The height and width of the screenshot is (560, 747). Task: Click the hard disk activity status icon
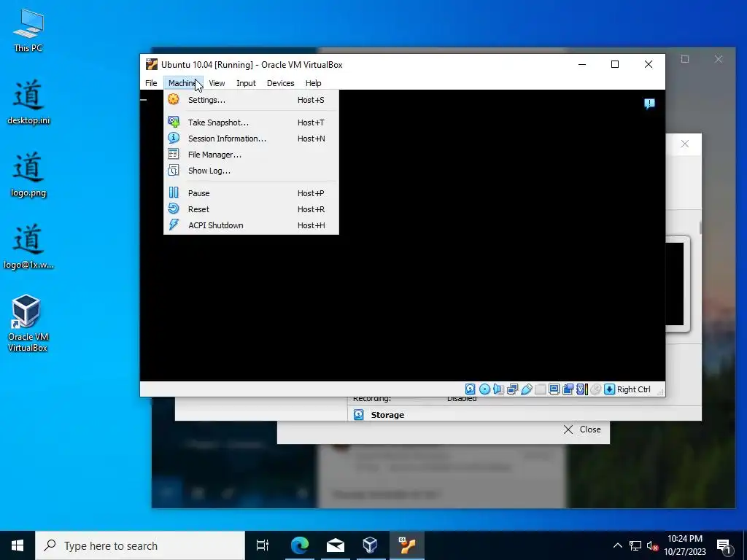tap(471, 389)
